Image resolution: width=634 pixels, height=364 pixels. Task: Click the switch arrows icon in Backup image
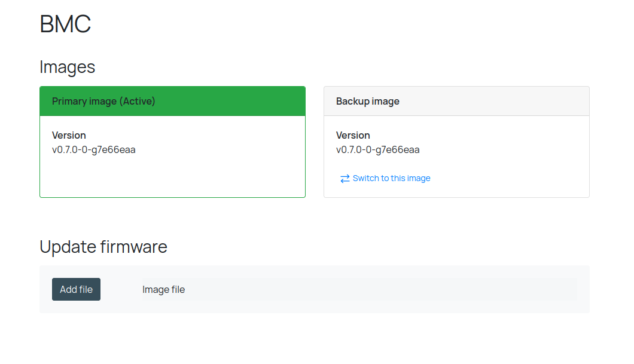tap(345, 179)
